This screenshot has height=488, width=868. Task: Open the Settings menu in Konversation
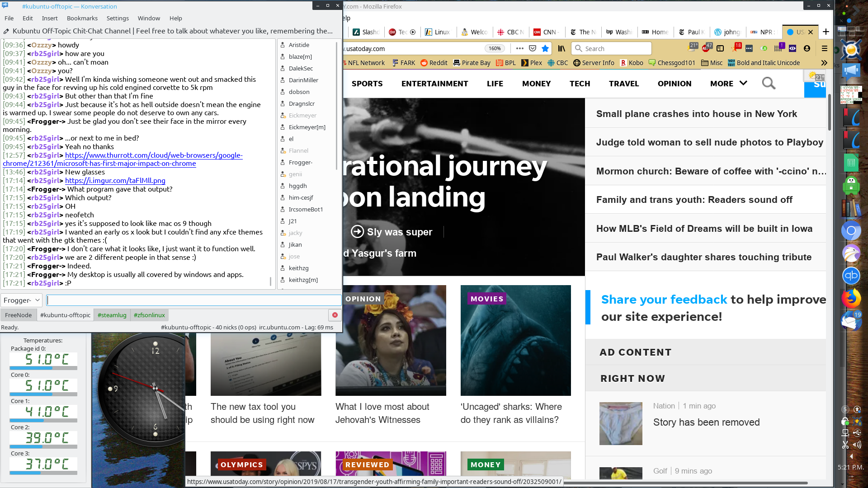(x=118, y=18)
